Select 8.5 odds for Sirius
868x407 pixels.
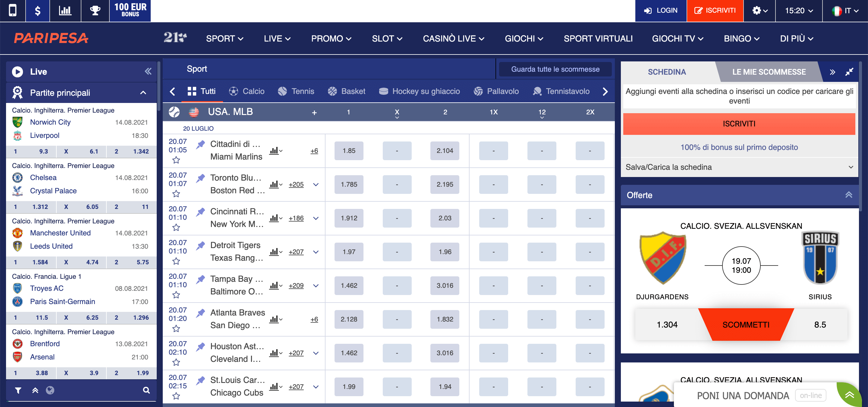click(820, 325)
